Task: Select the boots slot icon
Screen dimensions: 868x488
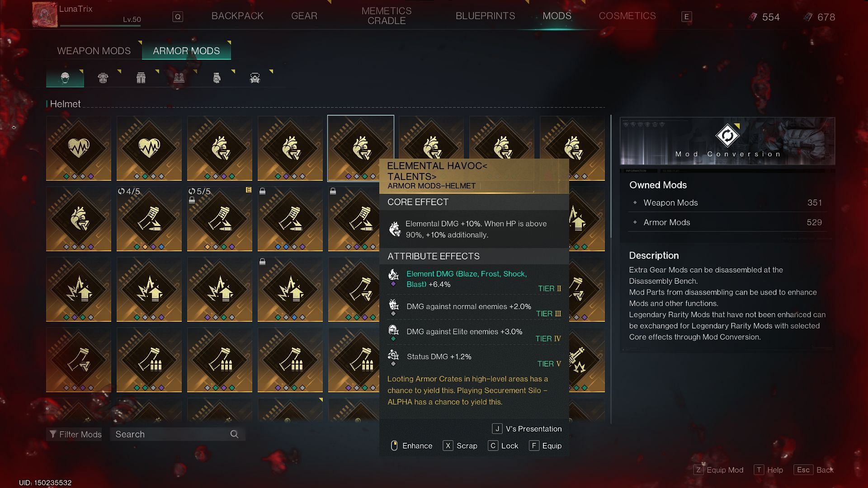Action: [x=178, y=77]
